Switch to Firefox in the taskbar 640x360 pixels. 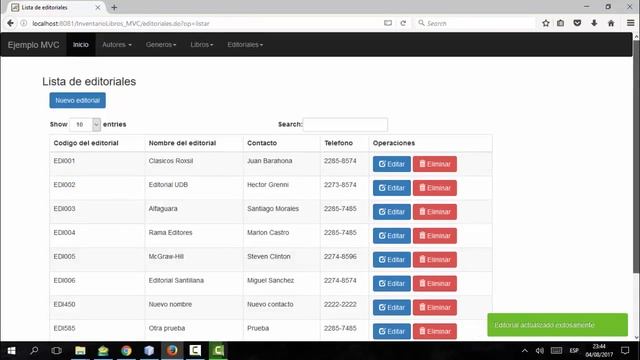pyautogui.click(x=172, y=351)
